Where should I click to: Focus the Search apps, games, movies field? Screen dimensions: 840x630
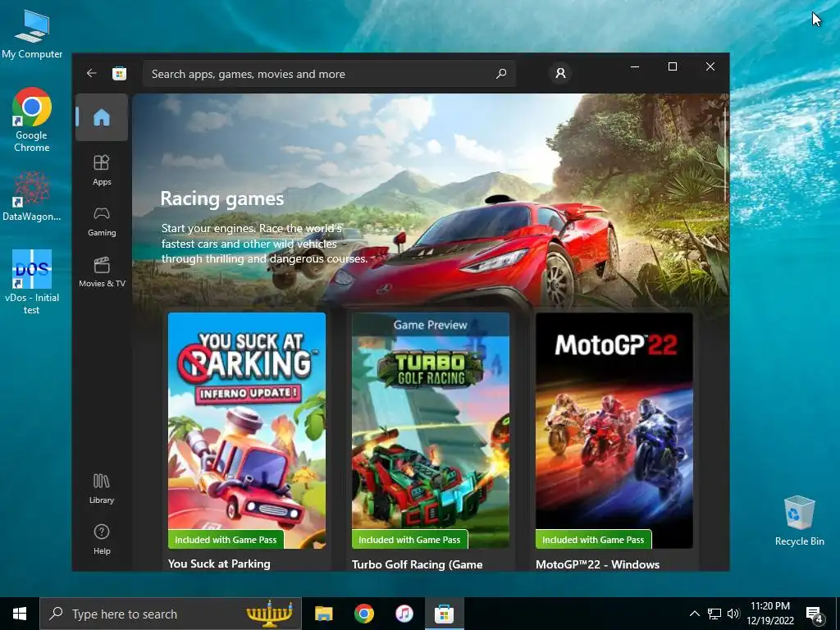pos(329,73)
